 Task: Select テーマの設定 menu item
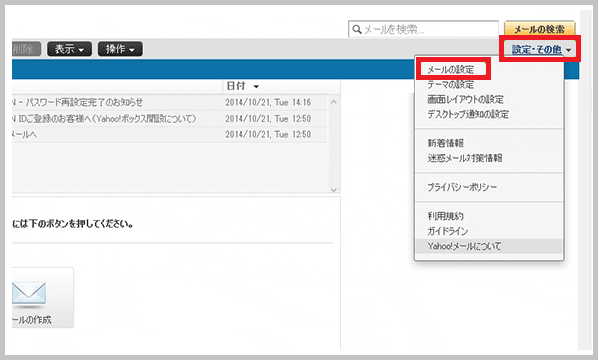pyautogui.click(x=450, y=84)
